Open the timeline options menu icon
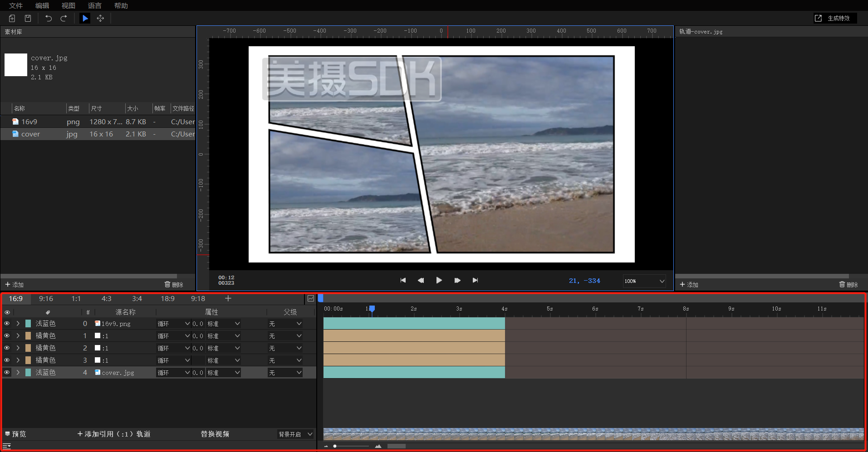The width and height of the screenshot is (868, 452). [x=7, y=446]
